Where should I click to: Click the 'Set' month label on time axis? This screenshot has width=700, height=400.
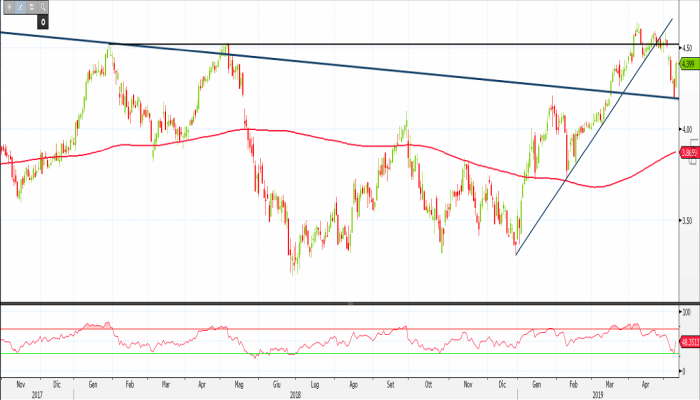[390, 383]
